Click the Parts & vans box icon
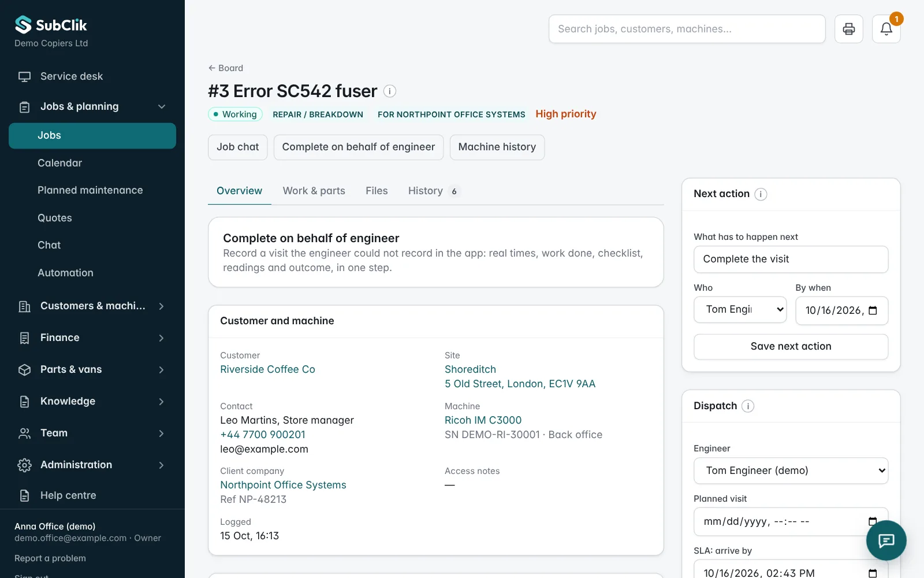This screenshot has height=578, width=924. pyautogui.click(x=24, y=370)
